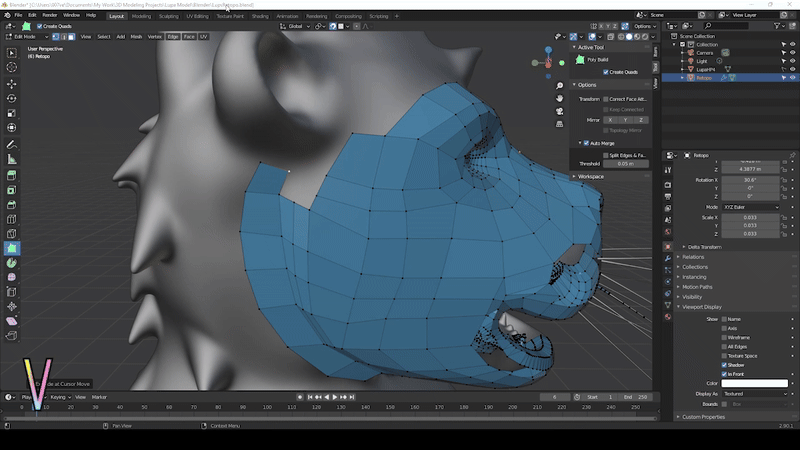Disable the Auto Merge checkbox
800x450 pixels.
tap(586, 143)
